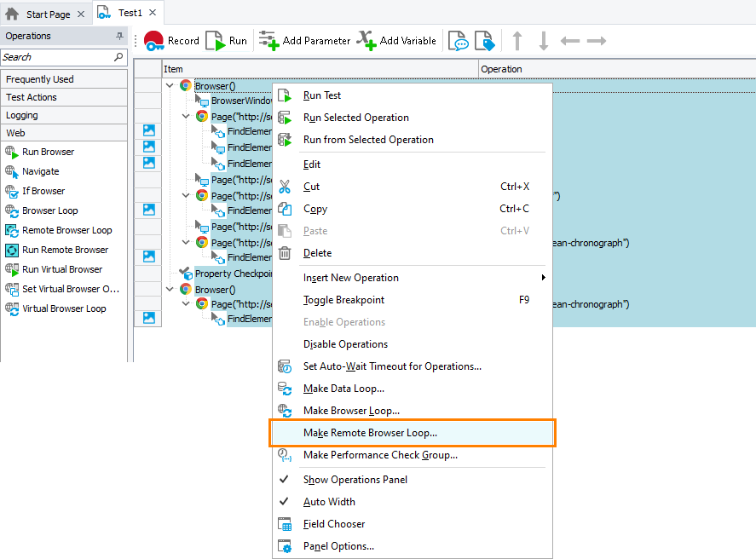The width and height of the screenshot is (756, 559).
Task: Toggle Show Operations Panel option
Action: pyautogui.click(x=355, y=480)
